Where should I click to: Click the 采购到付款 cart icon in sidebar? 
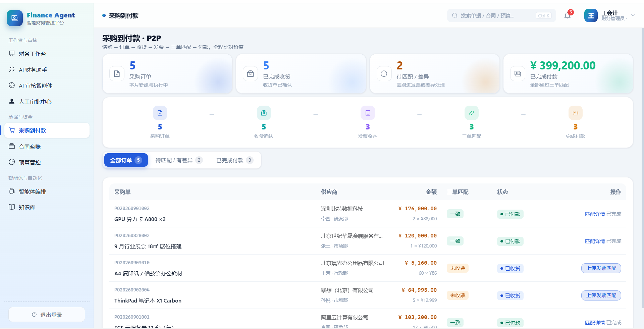pyautogui.click(x=12, y=130)
